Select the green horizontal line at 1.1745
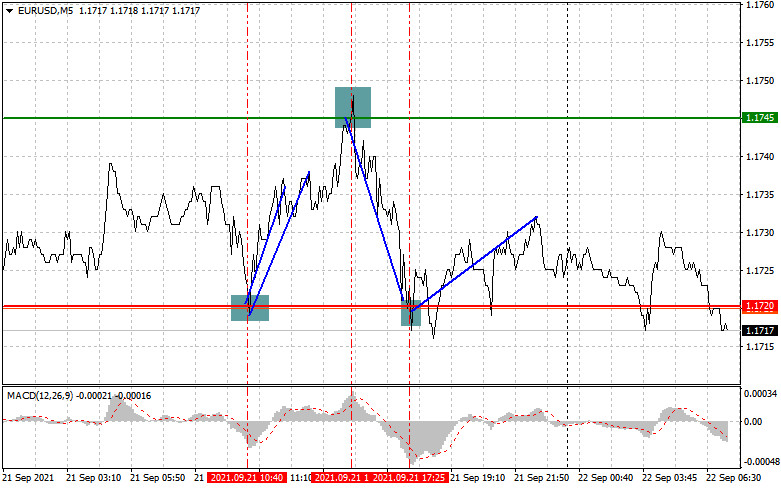 tap(150, 118)
